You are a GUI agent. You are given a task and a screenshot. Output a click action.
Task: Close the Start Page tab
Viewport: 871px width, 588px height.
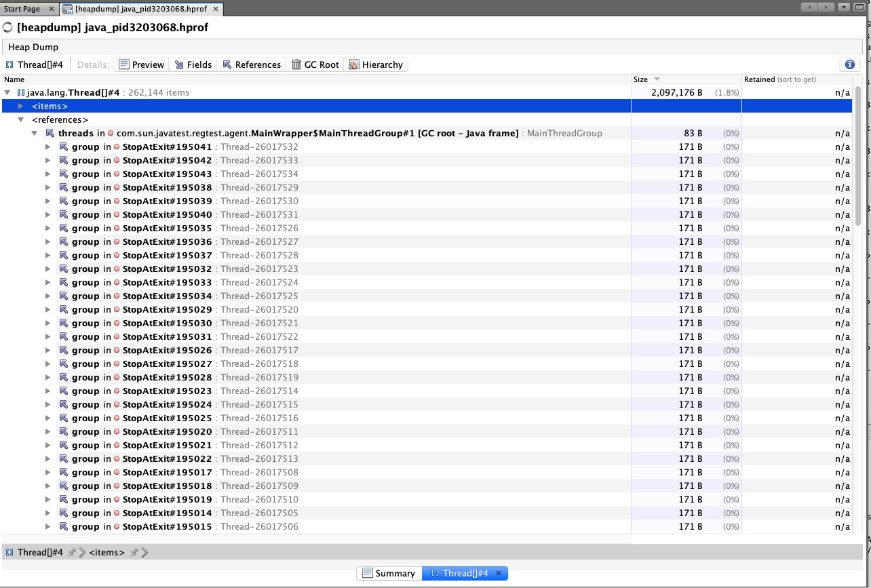[52, 9]
